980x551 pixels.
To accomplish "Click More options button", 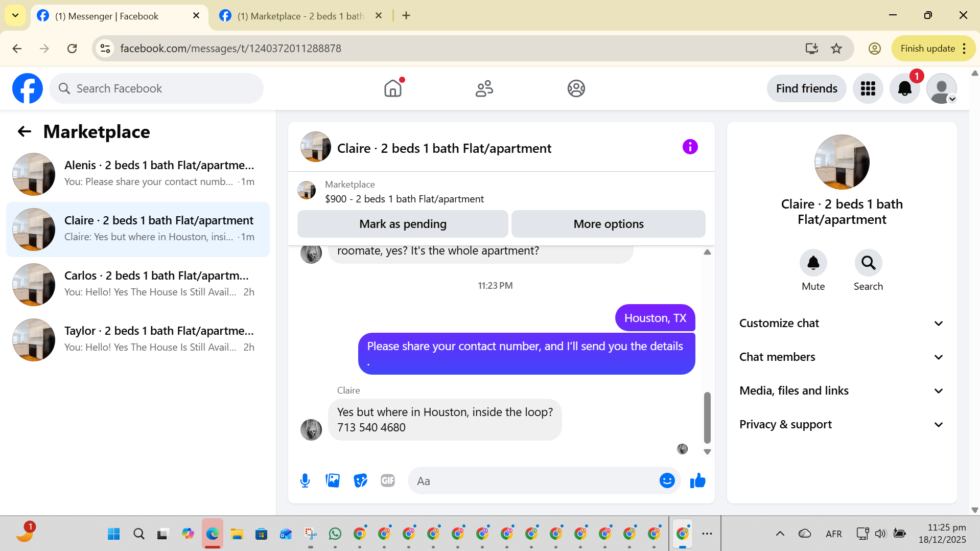I will [x=608, y=224].
